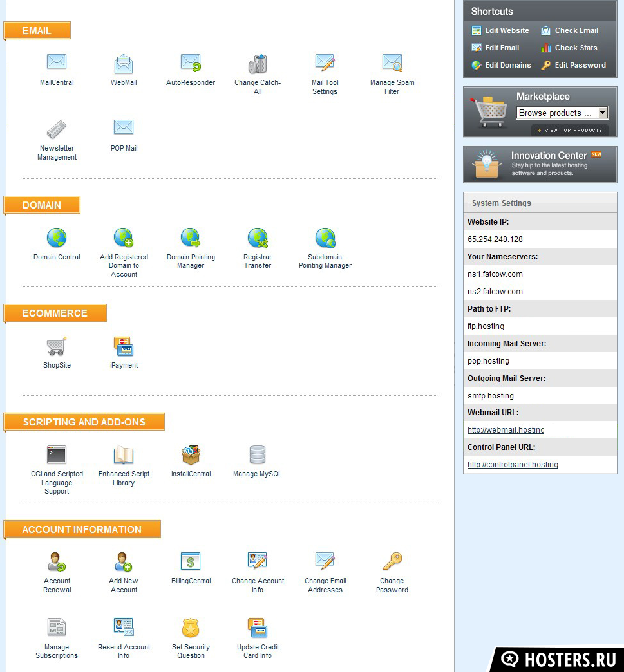Open the AutoResponder icon

point(191,62)
